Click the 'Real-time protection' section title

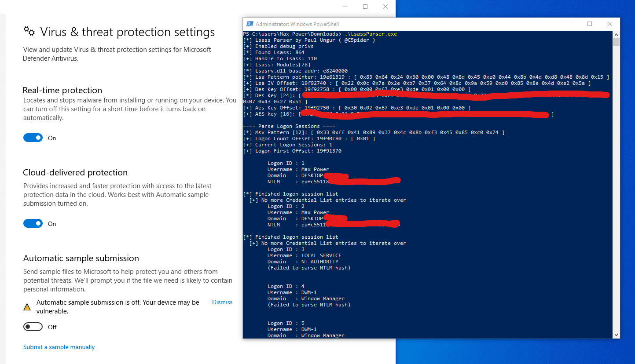coord(62,90)
